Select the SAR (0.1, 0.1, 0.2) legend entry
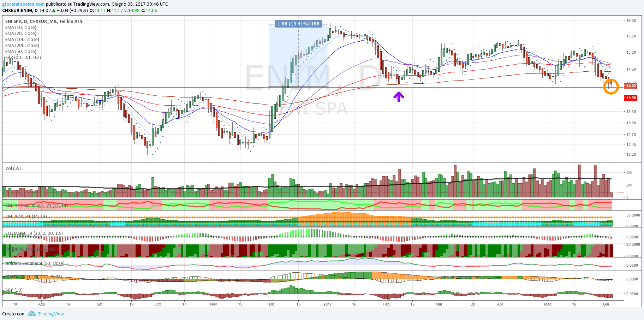The width and height of the screenshot is (644, 320). pos(23,57)
